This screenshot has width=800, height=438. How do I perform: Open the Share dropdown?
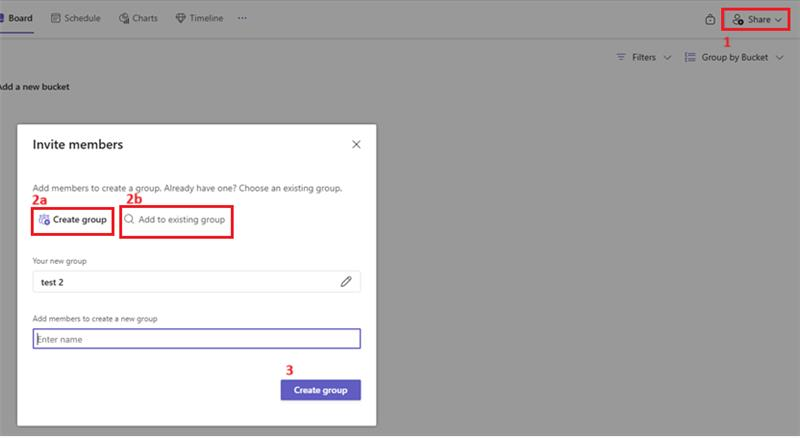point(757,20)
